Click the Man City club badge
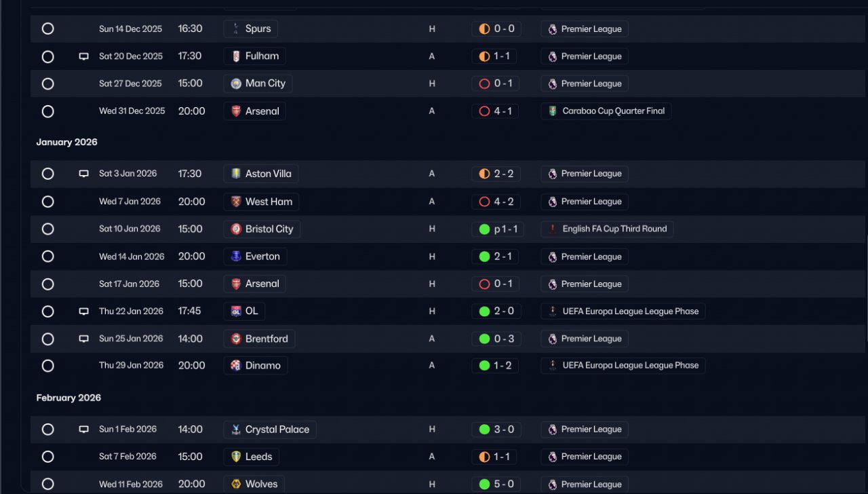 236,83
